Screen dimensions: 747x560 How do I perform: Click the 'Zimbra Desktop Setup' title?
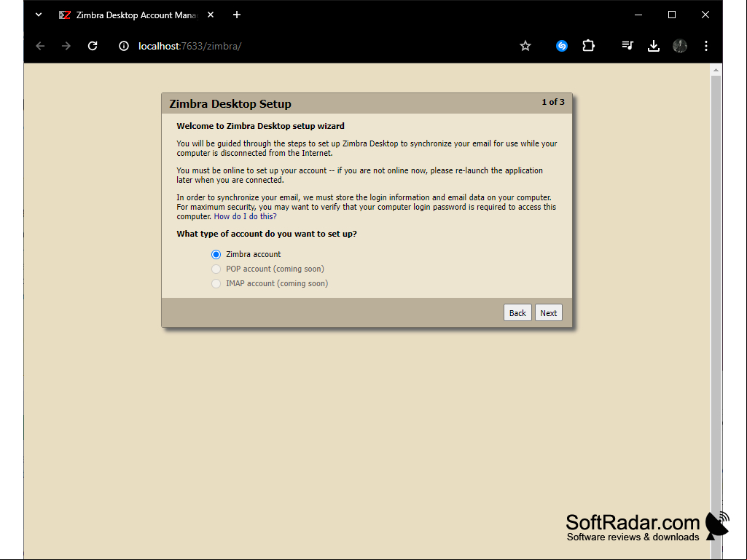pos(230,104)
